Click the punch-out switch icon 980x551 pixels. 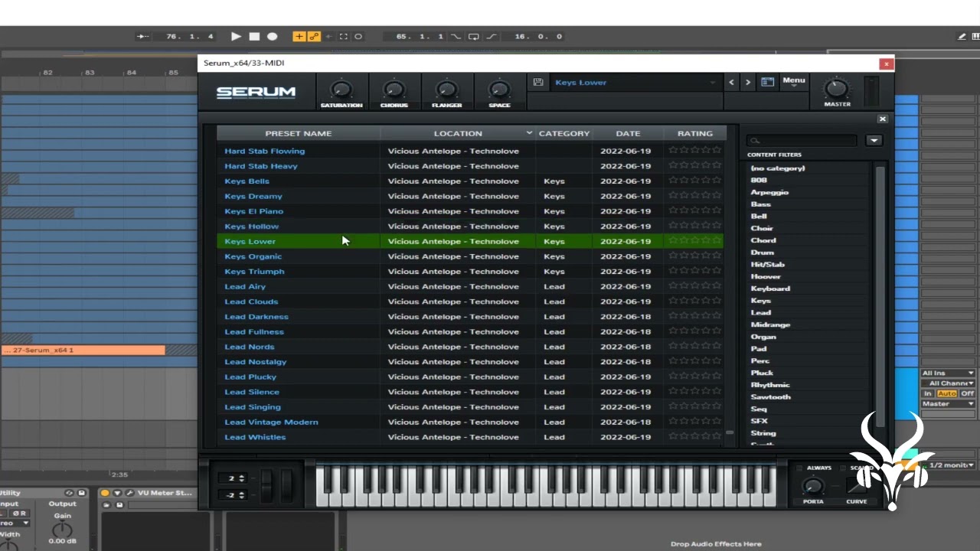491,36
